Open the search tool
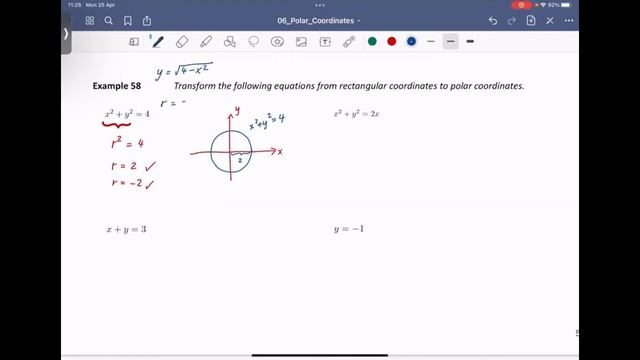The width and height of the screenshot is (640, 360). pos(109,21)
